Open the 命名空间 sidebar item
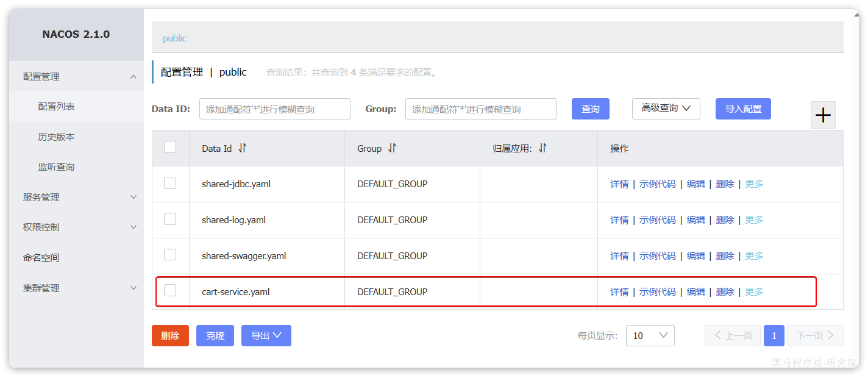Image resolution: width=868 pixels, height=378 pixels. (41, 257)
